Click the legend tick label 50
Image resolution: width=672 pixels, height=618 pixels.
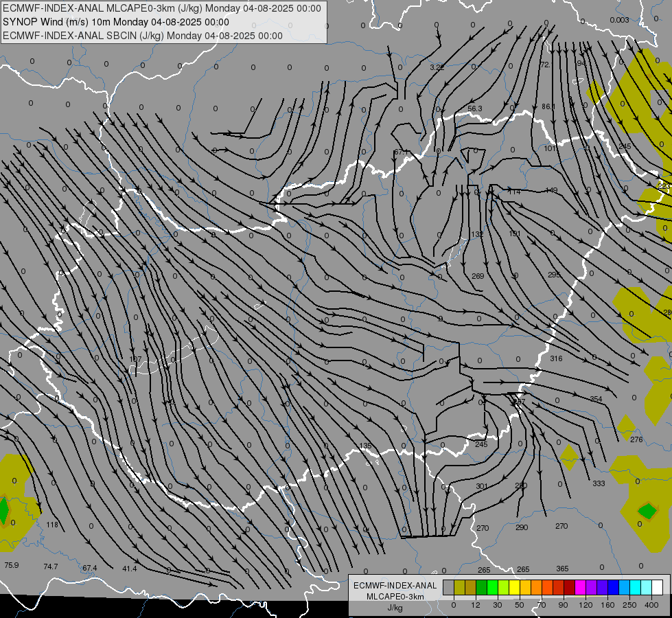[519, 605]
